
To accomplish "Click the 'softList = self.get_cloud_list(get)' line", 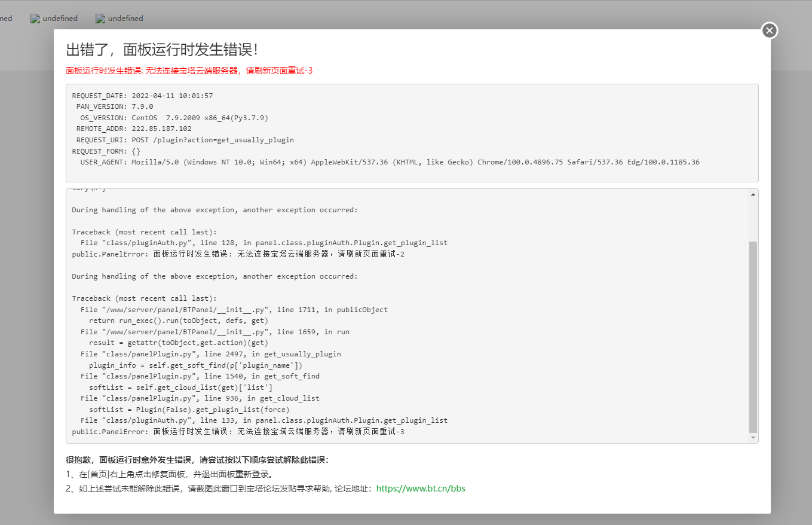I will 181,387.
